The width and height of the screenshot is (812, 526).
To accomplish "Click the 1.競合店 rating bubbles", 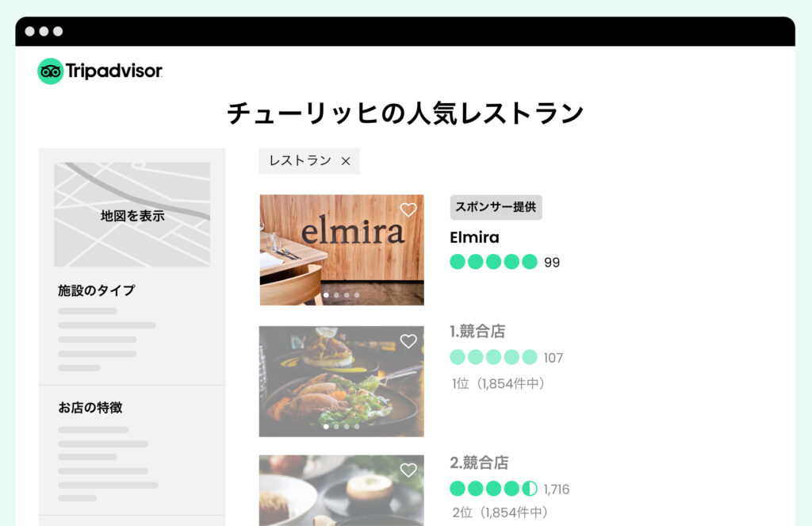I will click(493, 357).
